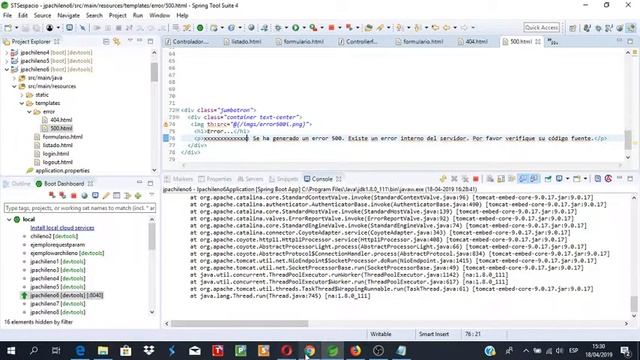640x360 pixels.
Task: Click the Open Console icon in Boot Dashboard toolbar
Action: click(x=95, y=196)
